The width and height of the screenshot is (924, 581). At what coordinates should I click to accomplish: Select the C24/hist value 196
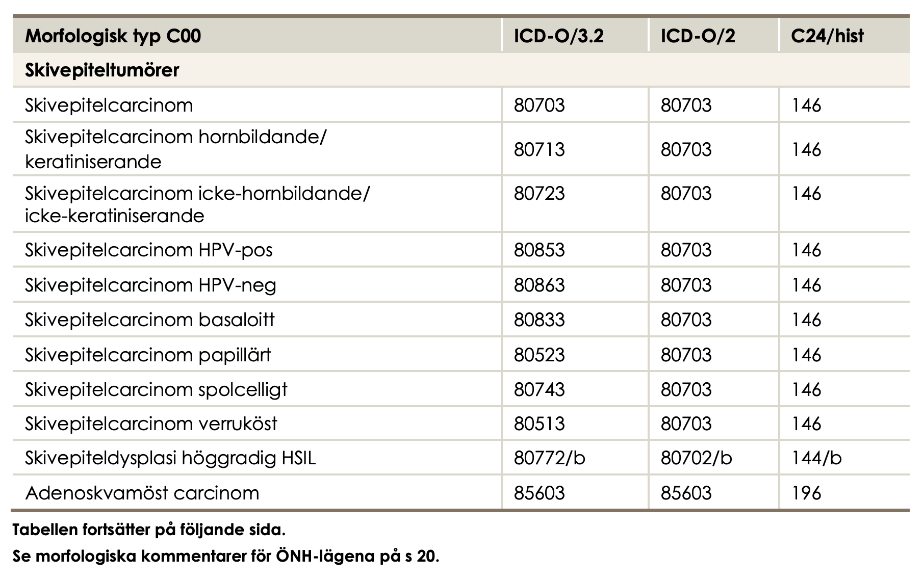pos(806,493)
